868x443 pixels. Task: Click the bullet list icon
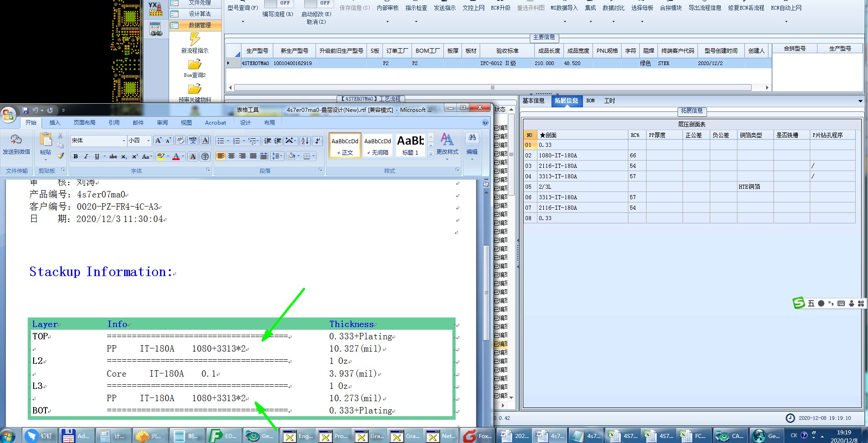click(x=221, y=141)
